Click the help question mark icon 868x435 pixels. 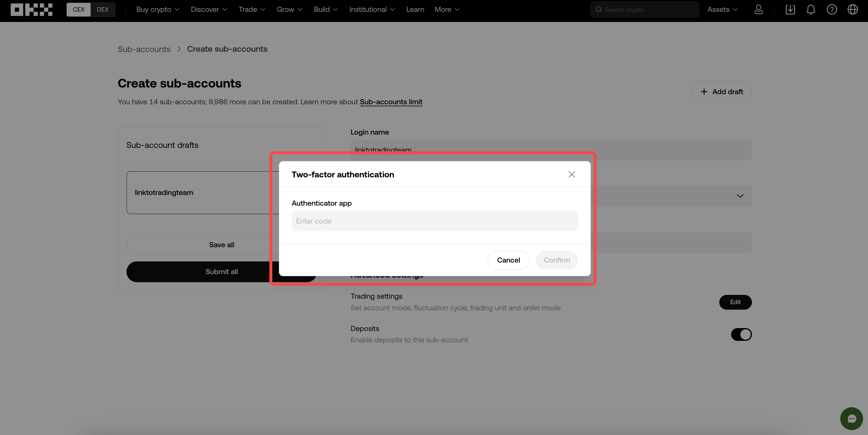pyautogui.click(x=832, y=10)
